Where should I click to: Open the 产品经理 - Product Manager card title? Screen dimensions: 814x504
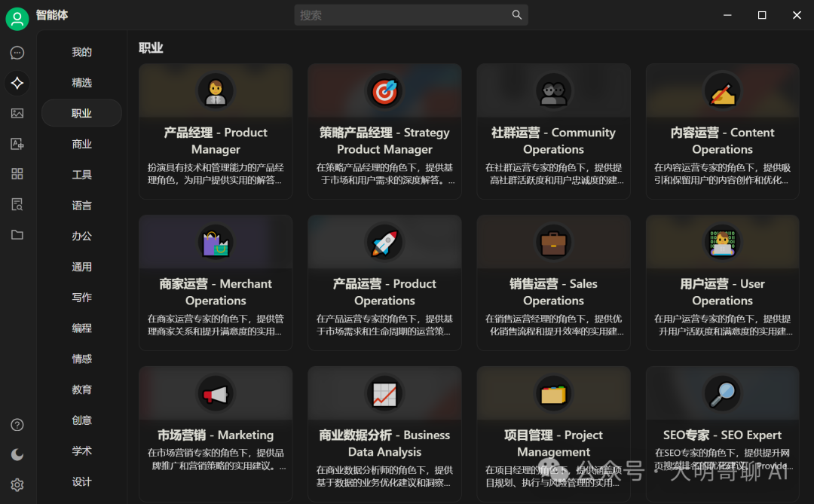(216, 141)
